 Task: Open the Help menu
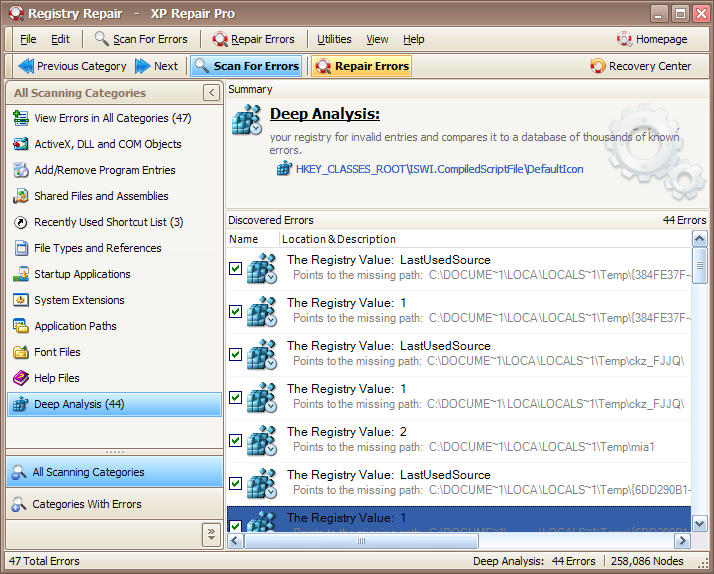[x=413, y=39]
